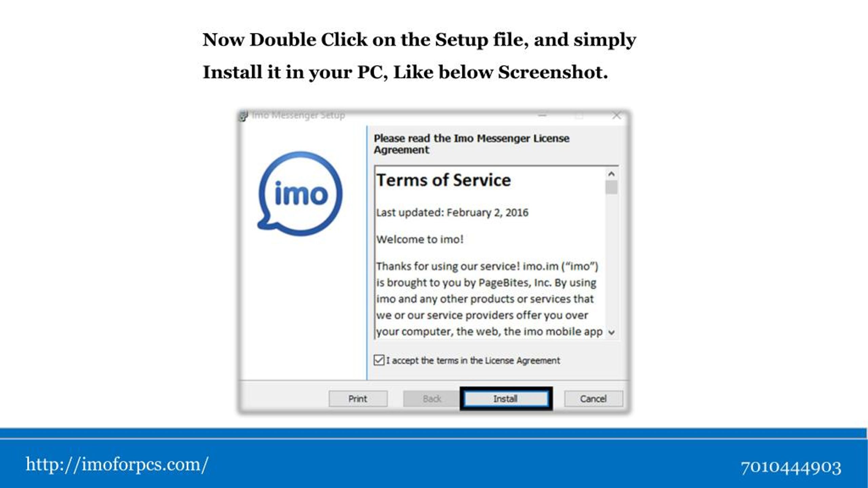Click the Print button
Image resolution: width=868 pixels, height=488 pixels.
pyautogui.click(x=358, y=399)
